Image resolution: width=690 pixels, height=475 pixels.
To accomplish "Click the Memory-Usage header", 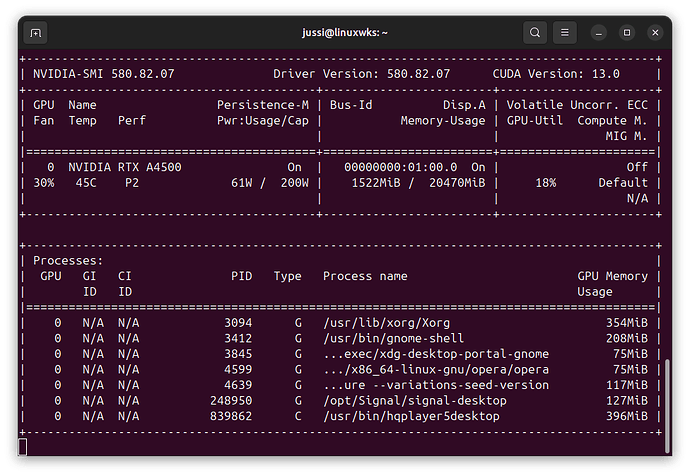I will point(443,121).
